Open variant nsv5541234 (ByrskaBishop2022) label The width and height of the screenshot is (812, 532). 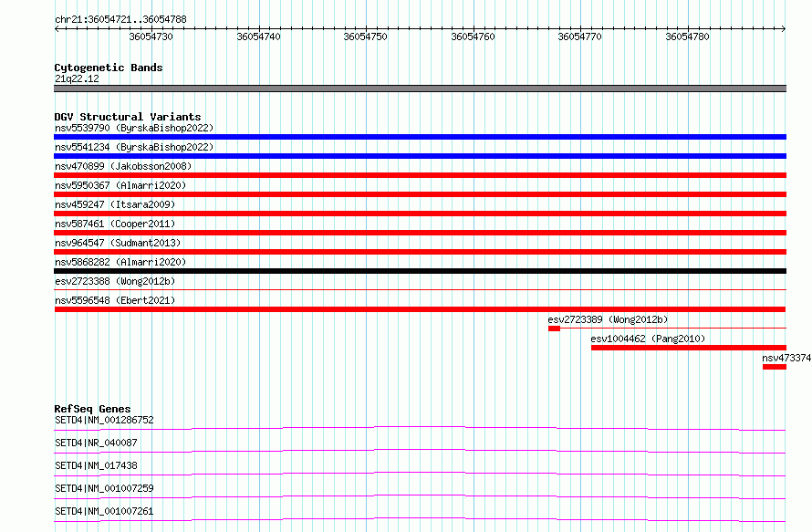point(134,147)
